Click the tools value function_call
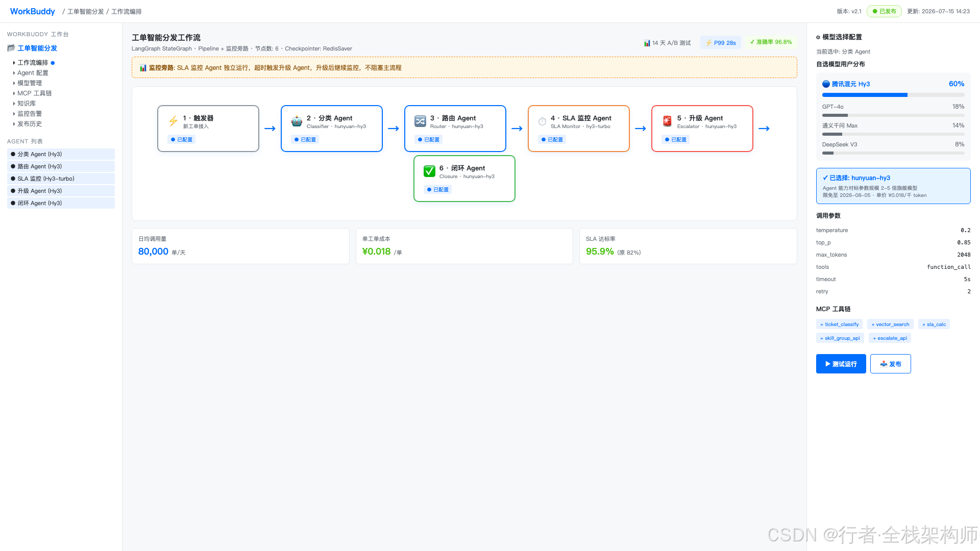 coord(949,267)
